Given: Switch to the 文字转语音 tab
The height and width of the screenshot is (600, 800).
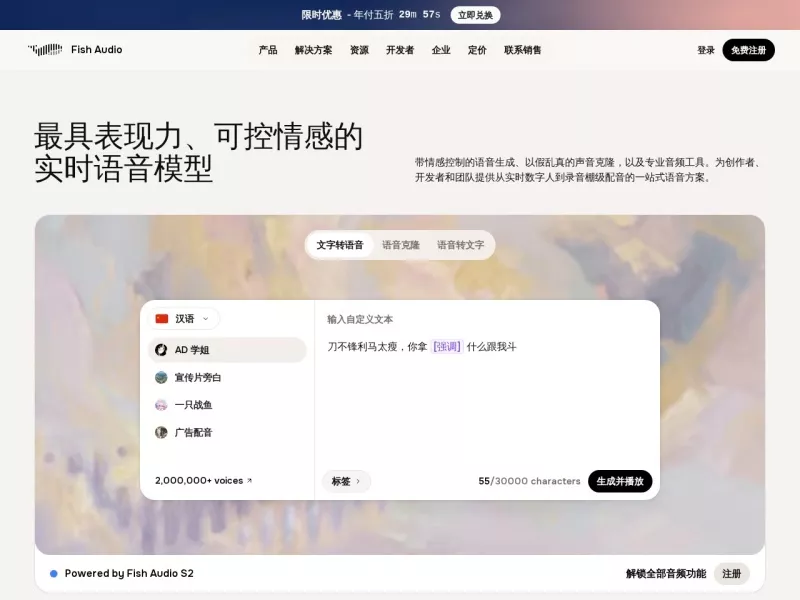Looking at the screenshot, I should click(340, 245).
